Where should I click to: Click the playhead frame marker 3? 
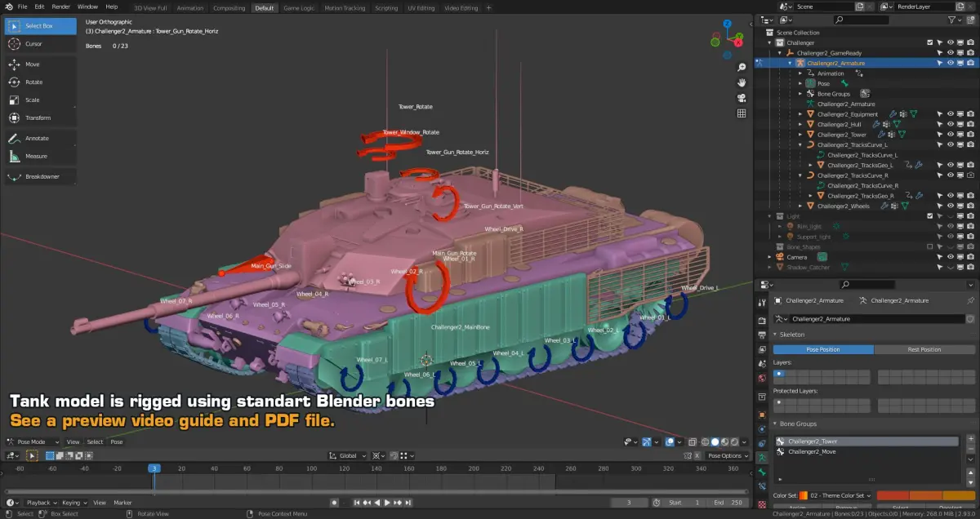pos(153,468)
